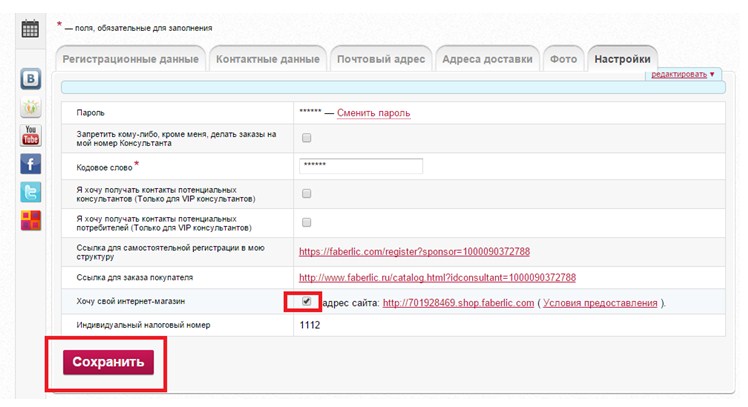The image size is (748, 407).
Task: Open the Почтовый адрес tab
Action: [x=381, y=59]
